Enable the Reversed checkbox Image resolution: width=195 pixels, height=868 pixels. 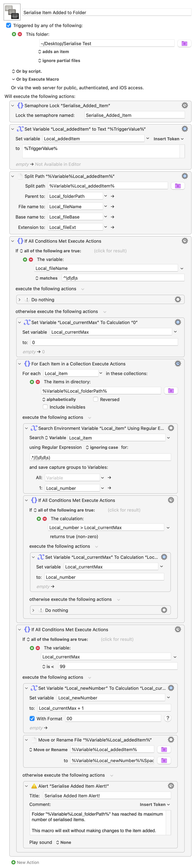coord(96,399)
